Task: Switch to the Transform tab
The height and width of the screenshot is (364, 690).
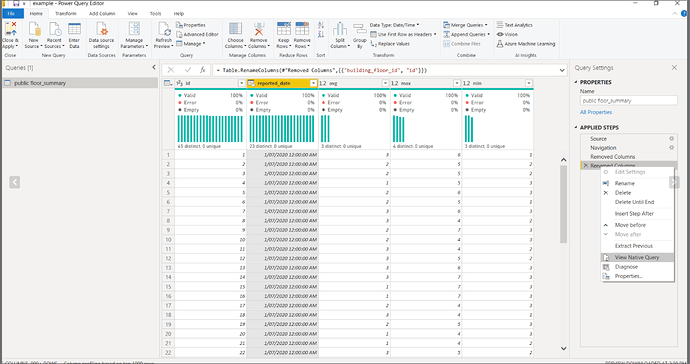Action: click(x=66, y=14)
